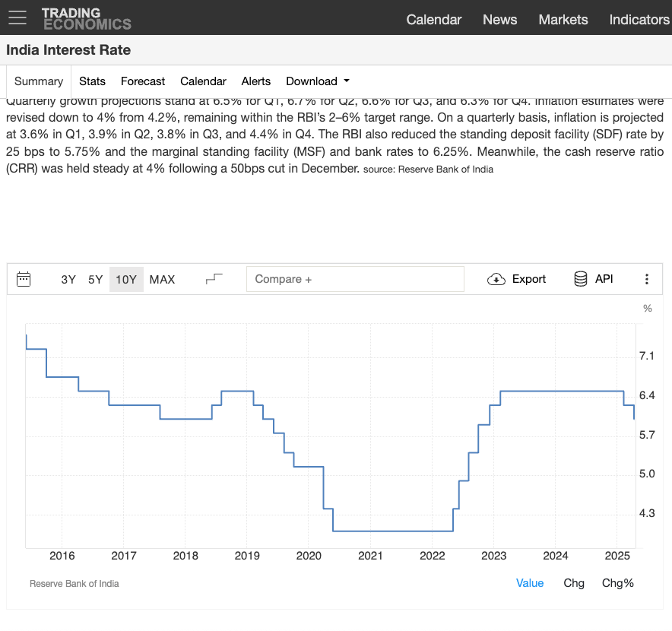Switch chart to MAX time range

pyautogui.click(x=162, y=279)
